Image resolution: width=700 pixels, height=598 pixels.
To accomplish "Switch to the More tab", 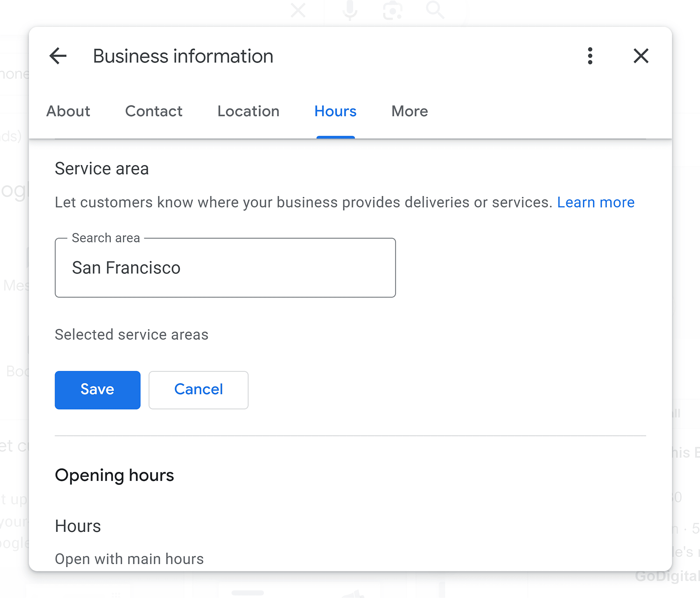I will click(x=410, y=111).
